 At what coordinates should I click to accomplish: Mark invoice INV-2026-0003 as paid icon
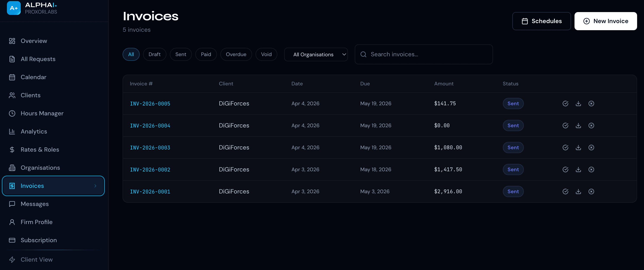pos(565,147)
